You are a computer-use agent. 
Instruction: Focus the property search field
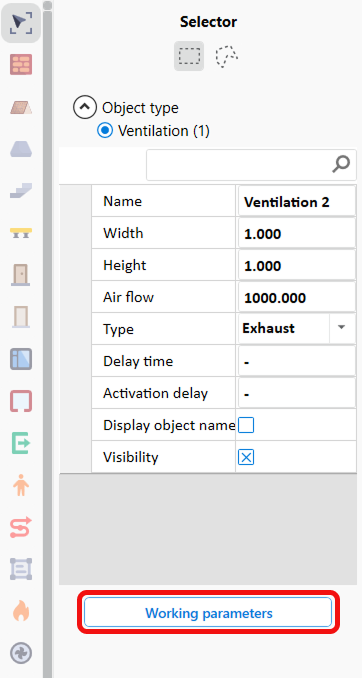click(x=251, y=165)
